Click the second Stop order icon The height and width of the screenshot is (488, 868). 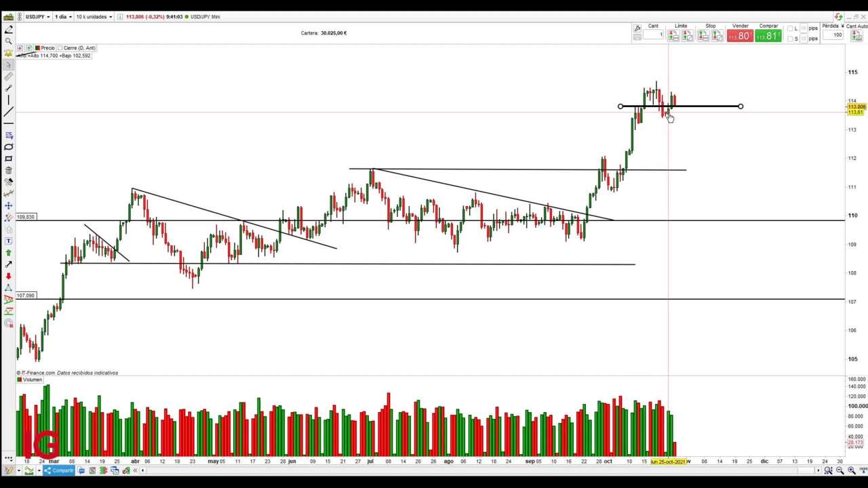(x=717, y=35)
